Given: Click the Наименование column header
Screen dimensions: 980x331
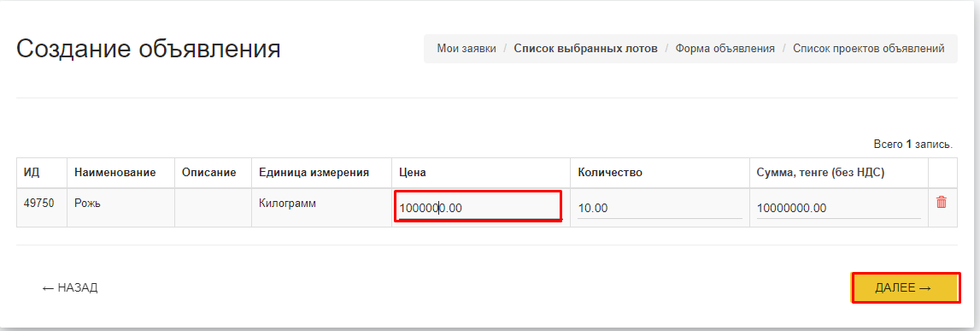Looking at the screenshot, I should pos(115,172).
